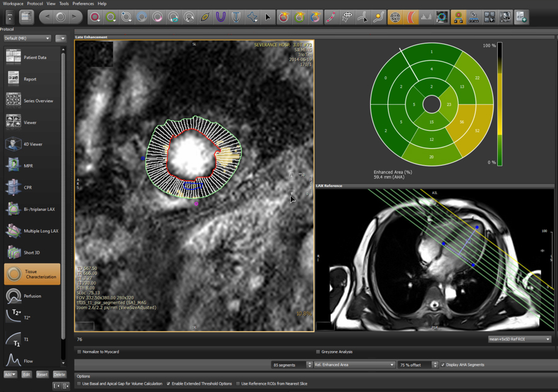
Task: Click the enhancement percentage color scale bar
Action: [500, 104]
